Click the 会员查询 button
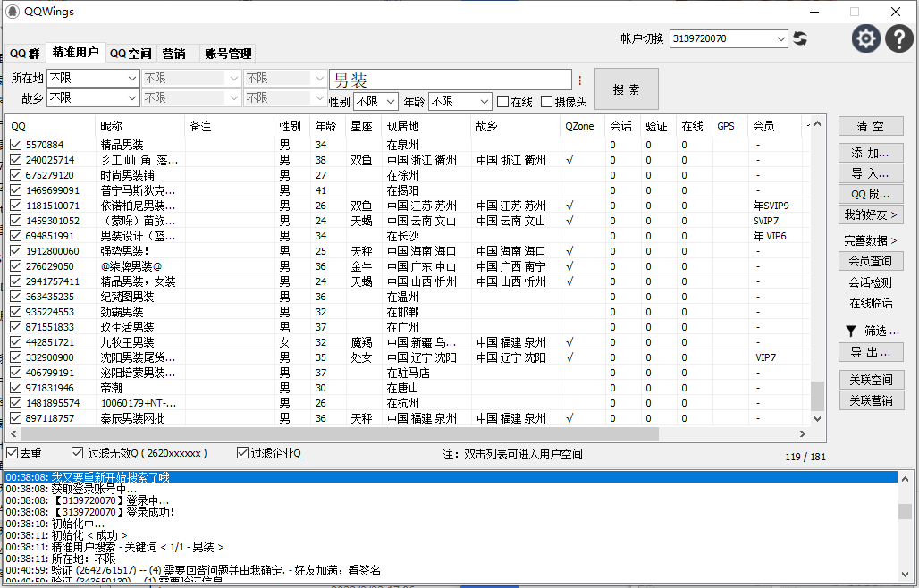 [871, 261]
